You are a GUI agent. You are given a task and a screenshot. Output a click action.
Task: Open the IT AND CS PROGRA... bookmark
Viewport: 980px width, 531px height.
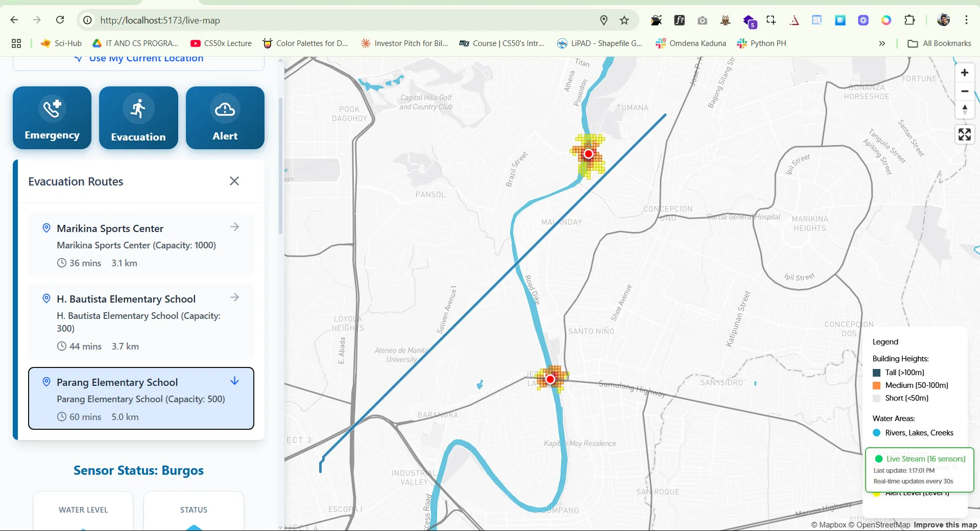[135, 43]
